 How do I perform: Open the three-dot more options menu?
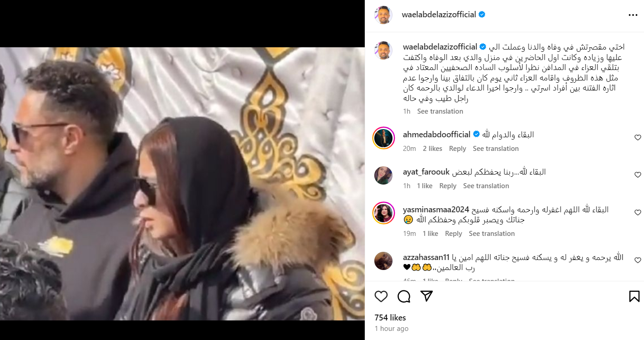tap(633, 15)
